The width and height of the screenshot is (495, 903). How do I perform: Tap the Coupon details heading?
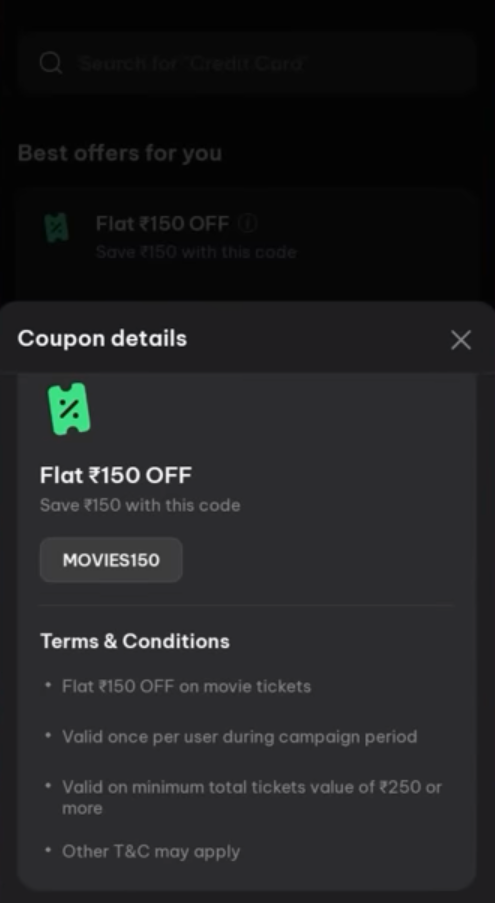coord(102,338)
